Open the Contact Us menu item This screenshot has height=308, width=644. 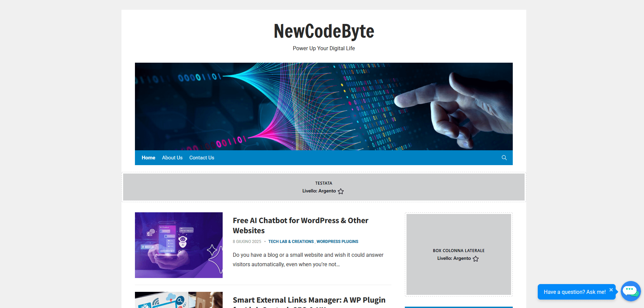coord(202,158)
